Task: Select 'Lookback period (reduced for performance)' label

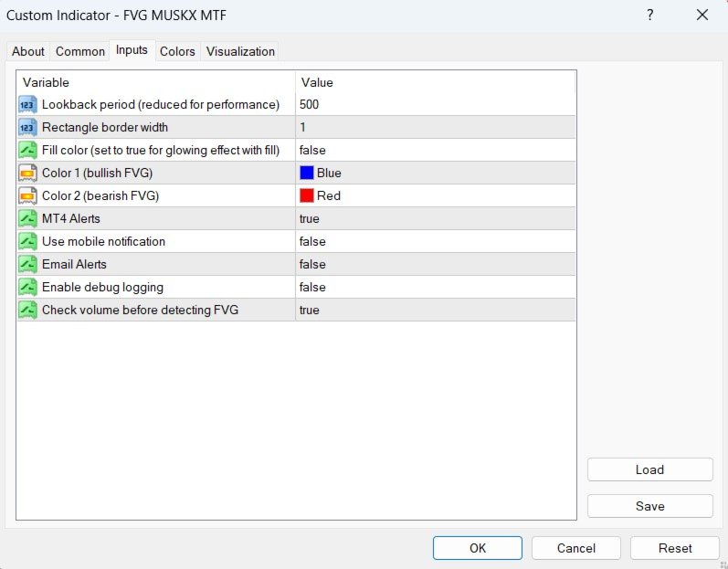Action: point(161,104)
